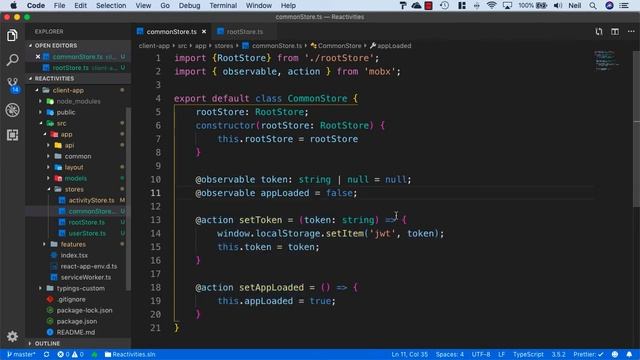Open the notifications bell
Viewport: 640px width, 360px height.
(x=629, y=354)
